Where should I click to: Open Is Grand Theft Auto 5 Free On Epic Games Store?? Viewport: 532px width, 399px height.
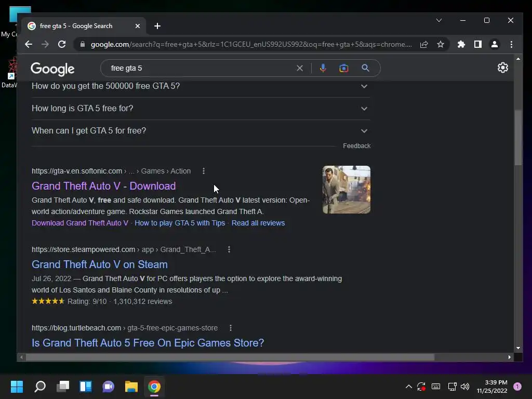point(148,343)
